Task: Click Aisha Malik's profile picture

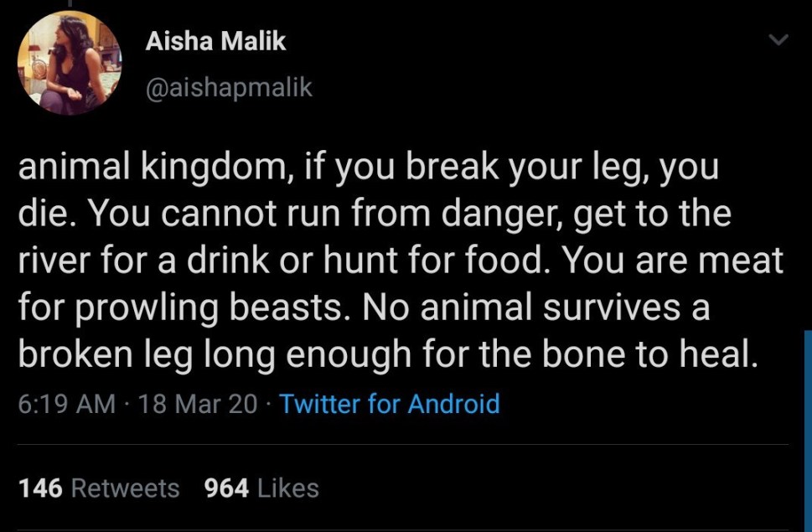Action: pos(70,63)
